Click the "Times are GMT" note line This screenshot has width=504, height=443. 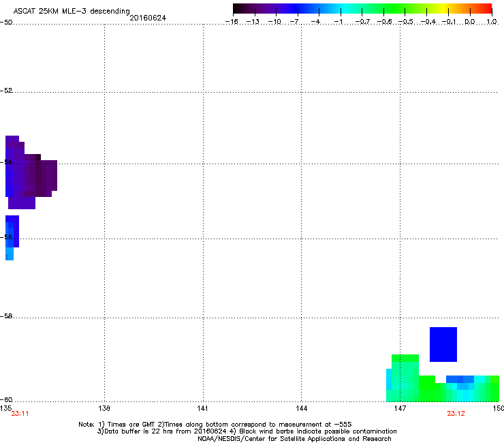coord(215,425)
